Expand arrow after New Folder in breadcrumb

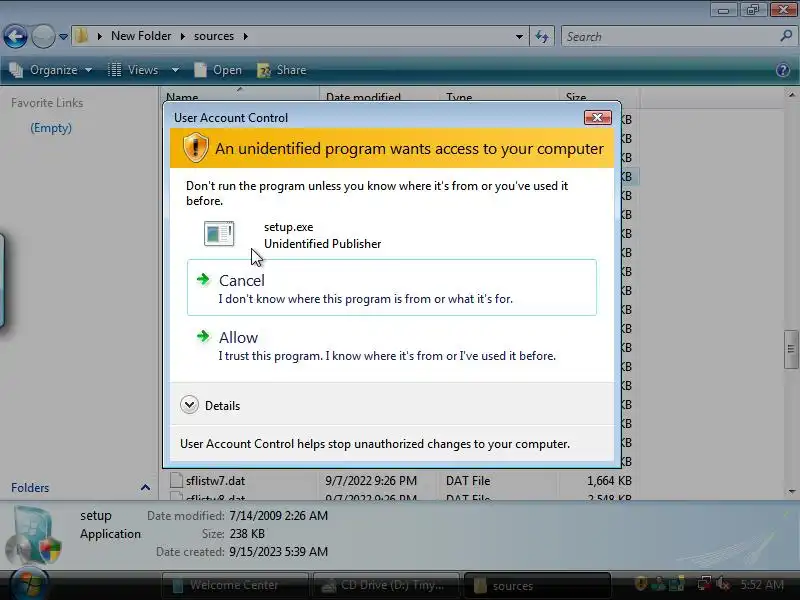tap(183, 36)
